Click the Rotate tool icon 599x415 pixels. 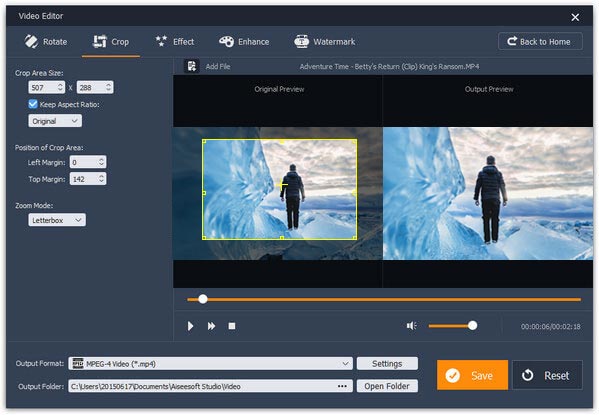tap(31, 42)
